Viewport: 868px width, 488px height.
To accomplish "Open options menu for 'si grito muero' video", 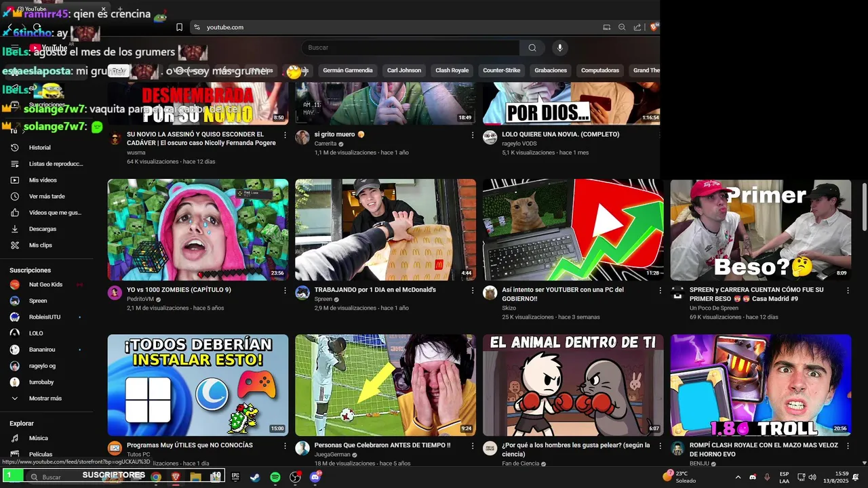I will 473,135.
